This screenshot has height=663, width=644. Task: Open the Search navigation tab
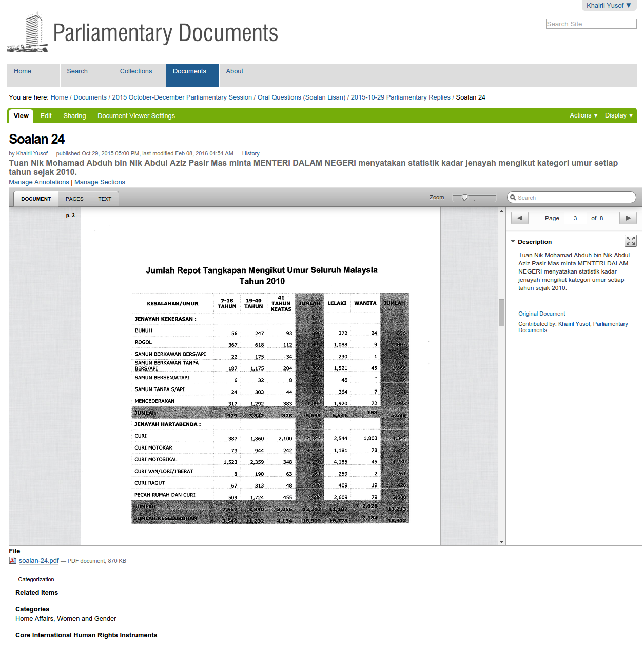(x=87, y=75)
